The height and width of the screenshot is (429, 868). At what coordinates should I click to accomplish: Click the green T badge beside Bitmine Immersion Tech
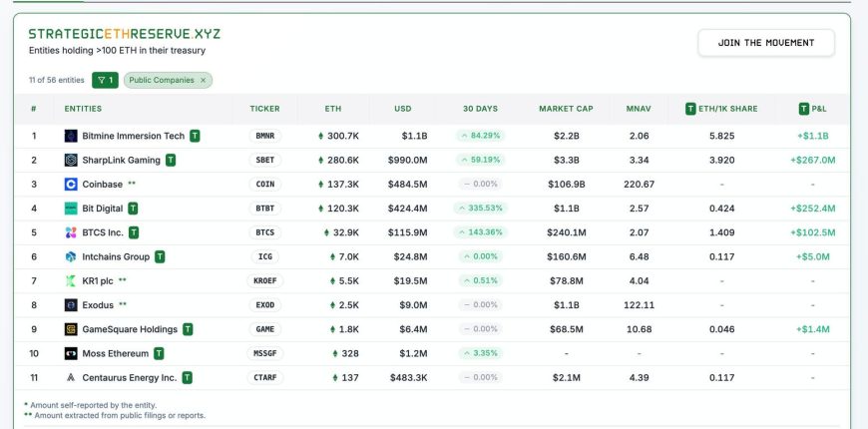[195, 136]
